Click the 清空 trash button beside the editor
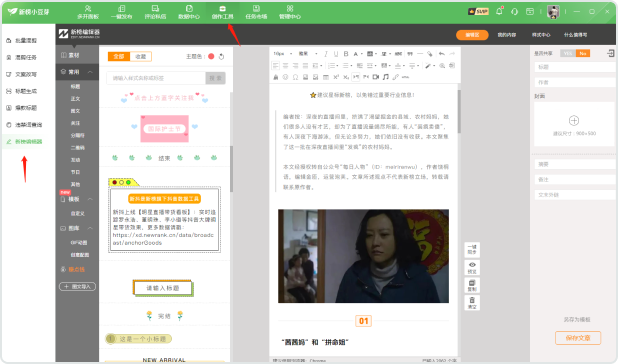618x364 pixels. pos(472,303)
